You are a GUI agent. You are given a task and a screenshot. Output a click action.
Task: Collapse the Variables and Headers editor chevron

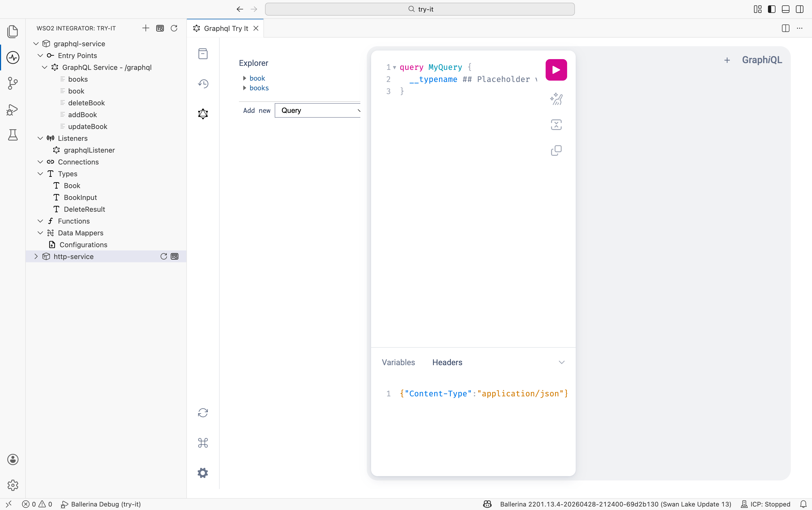pos(561,362)
